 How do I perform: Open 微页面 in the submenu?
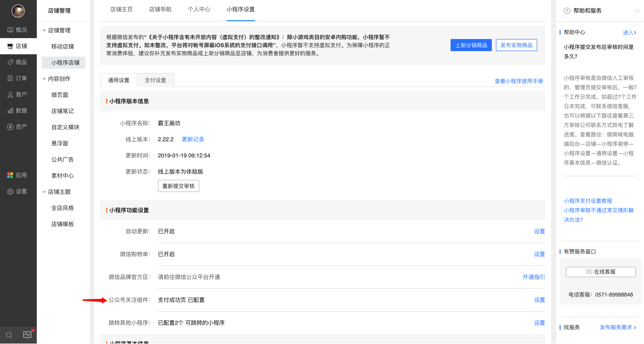(x=60, y=95)
